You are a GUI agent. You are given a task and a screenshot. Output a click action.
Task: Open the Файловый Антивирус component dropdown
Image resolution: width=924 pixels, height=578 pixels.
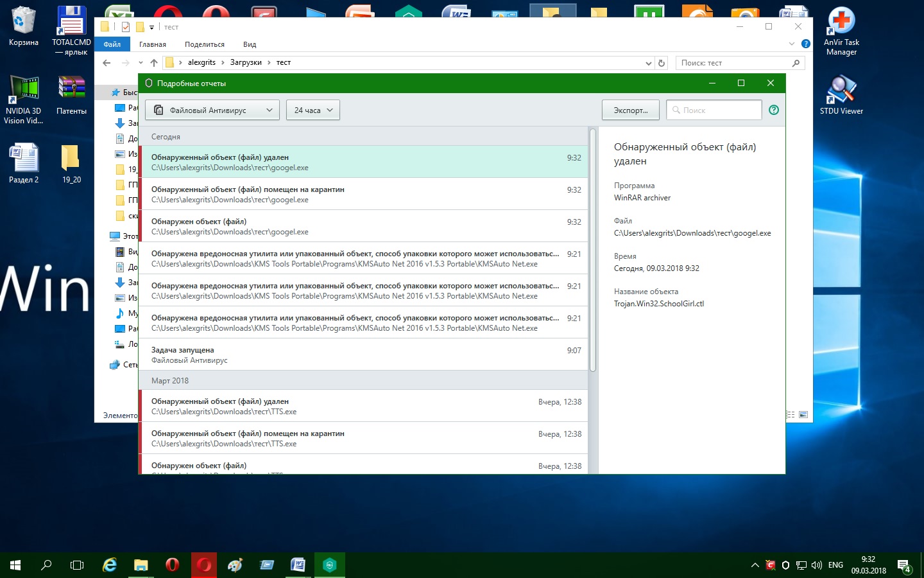point(212,110)
